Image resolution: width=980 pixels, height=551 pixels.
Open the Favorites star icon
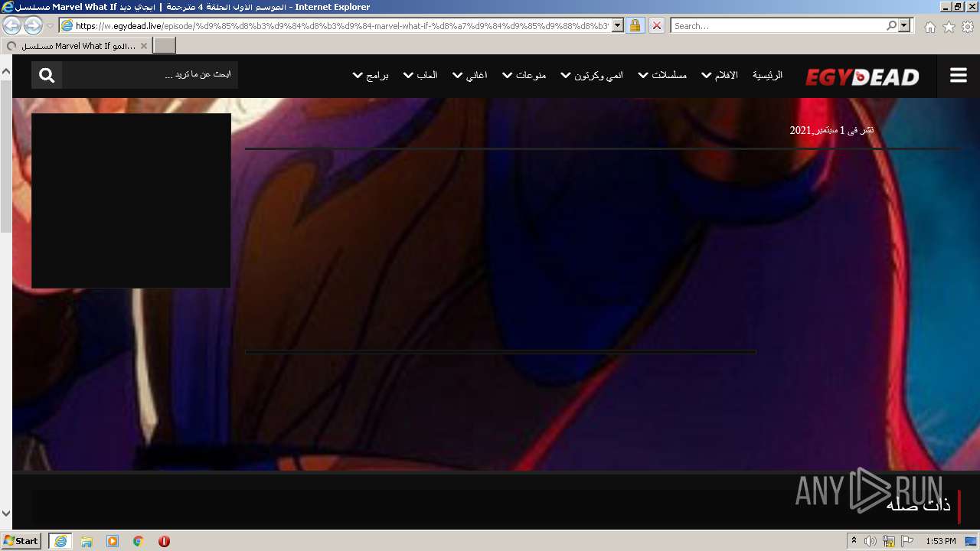pos(949,27)
